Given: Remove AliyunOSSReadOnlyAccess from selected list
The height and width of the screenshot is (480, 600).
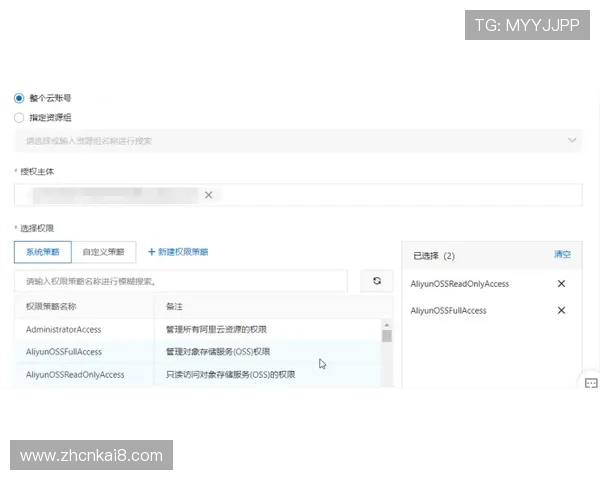Looking at the screenshot, I should [561, 284].
